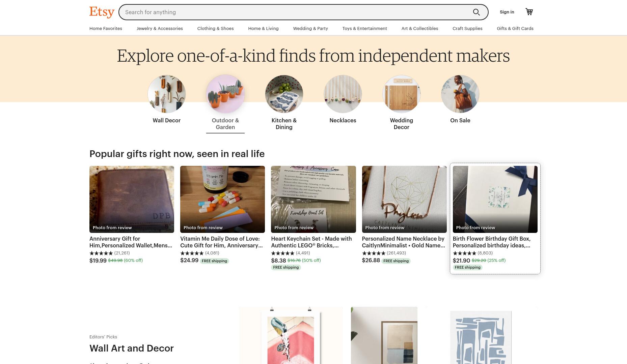Open the Gifts & Gift Cards menu
The height and width of the screenshot is (364, 627).
(x=515, y=29)
